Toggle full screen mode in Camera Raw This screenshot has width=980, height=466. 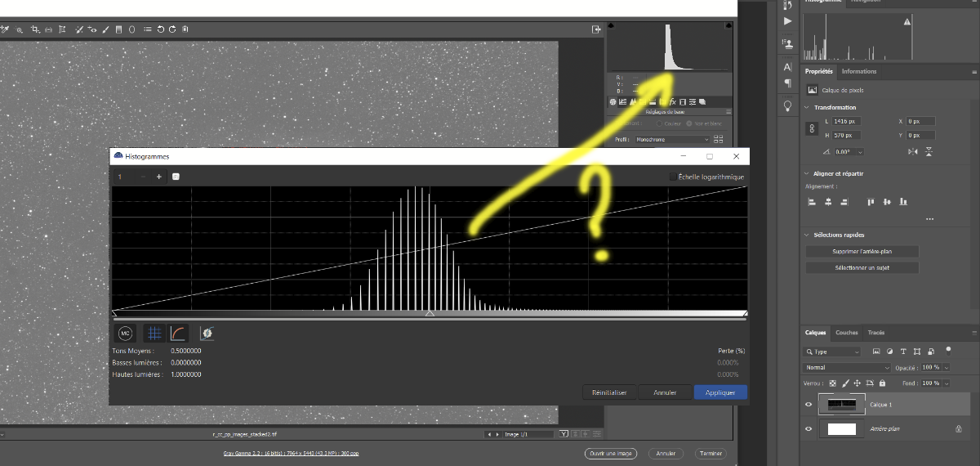click(x=596, y=29)
